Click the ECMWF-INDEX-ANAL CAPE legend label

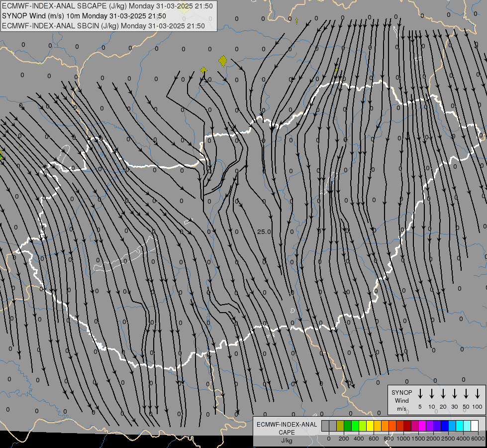click(x=287, y=428)
